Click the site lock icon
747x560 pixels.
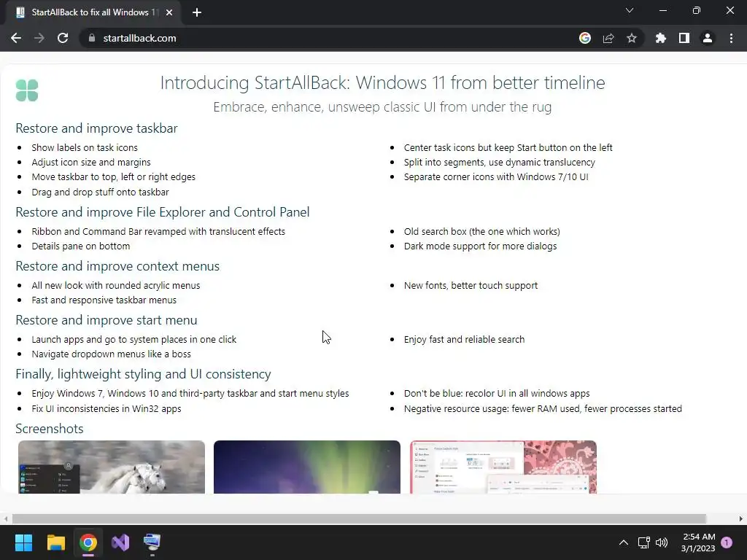click(x=92, y=38)
